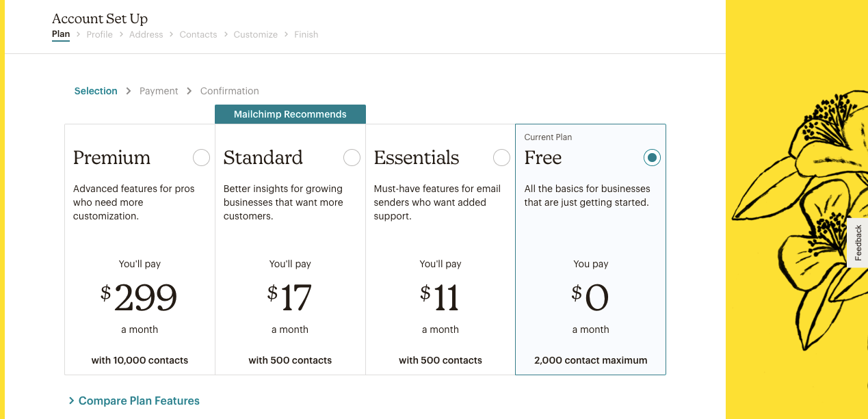
Task: Go to the Plan step in setup breadcrumb
Action: coord(60,34)
